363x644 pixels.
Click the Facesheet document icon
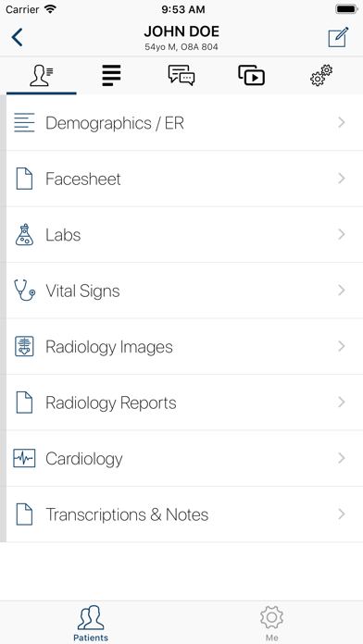(24, 179)
